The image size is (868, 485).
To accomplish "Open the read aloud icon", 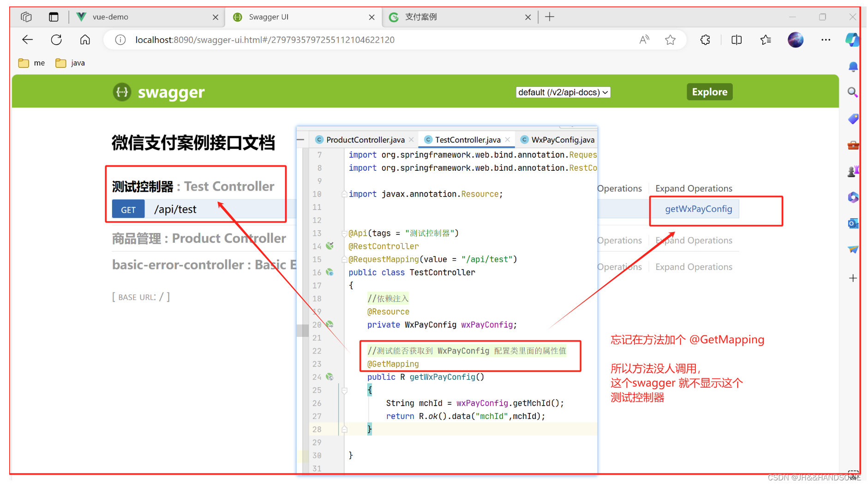I will pos(644,40).
